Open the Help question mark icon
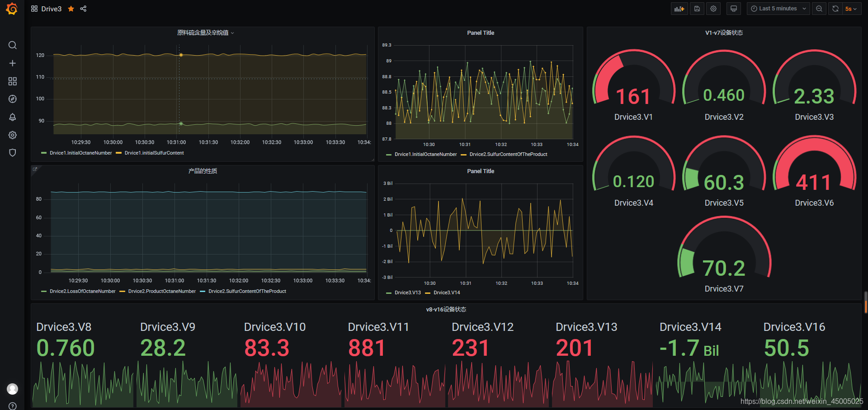The height and width of the screenshot is (410, 868). (x=13, y=406)
